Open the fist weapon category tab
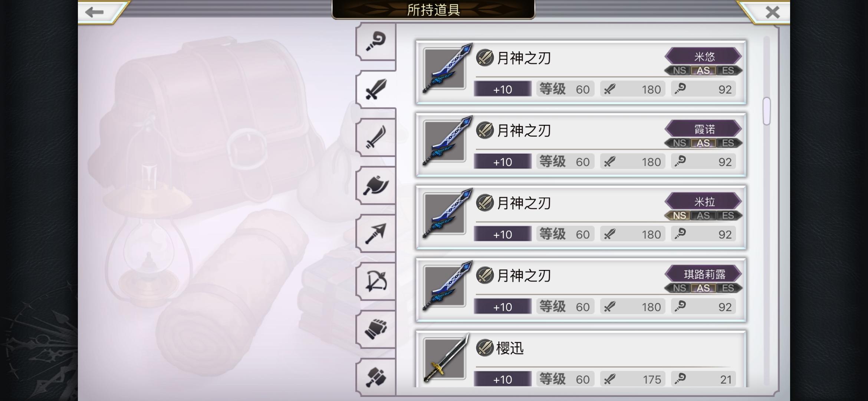The height and width of the screenshot is (401, 868). [376, 329]
